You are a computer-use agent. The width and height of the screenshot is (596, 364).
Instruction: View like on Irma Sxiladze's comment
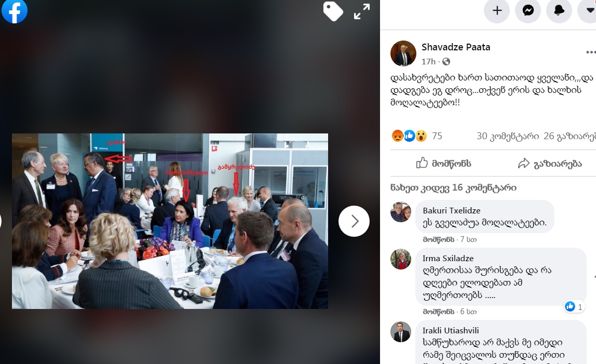coord(574,306)
